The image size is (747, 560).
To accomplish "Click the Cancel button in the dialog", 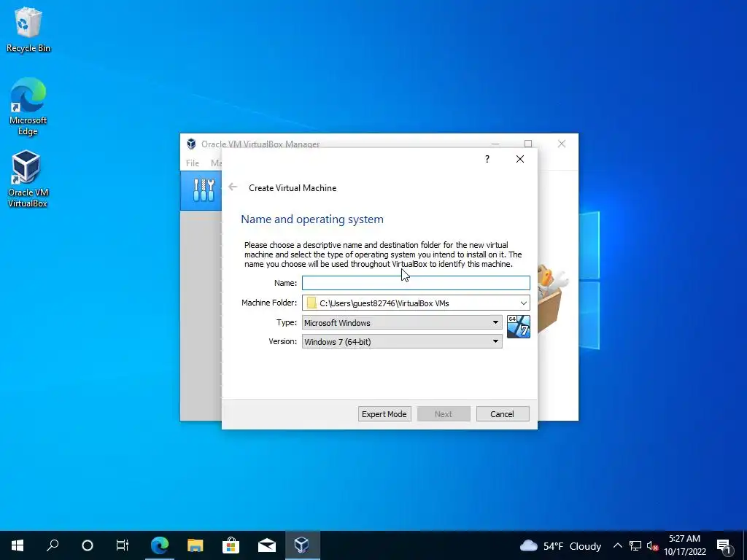I will coord(502,414).
